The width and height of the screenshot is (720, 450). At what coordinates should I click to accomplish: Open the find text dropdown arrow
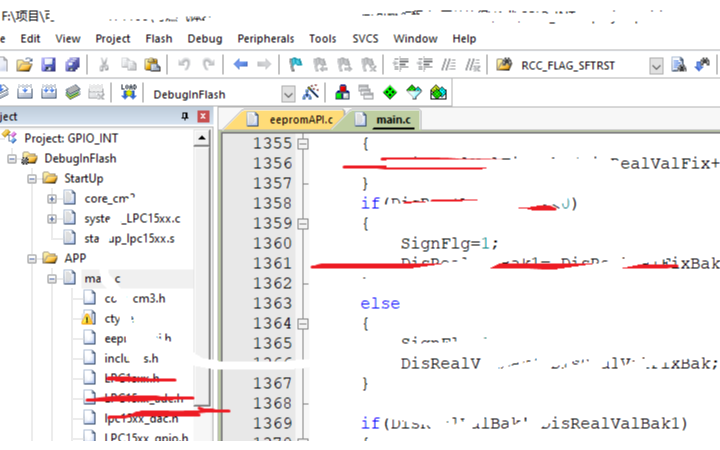pos(656,66)
